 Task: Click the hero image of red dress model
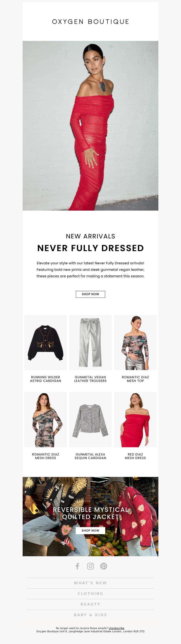[x=90, y=126]
